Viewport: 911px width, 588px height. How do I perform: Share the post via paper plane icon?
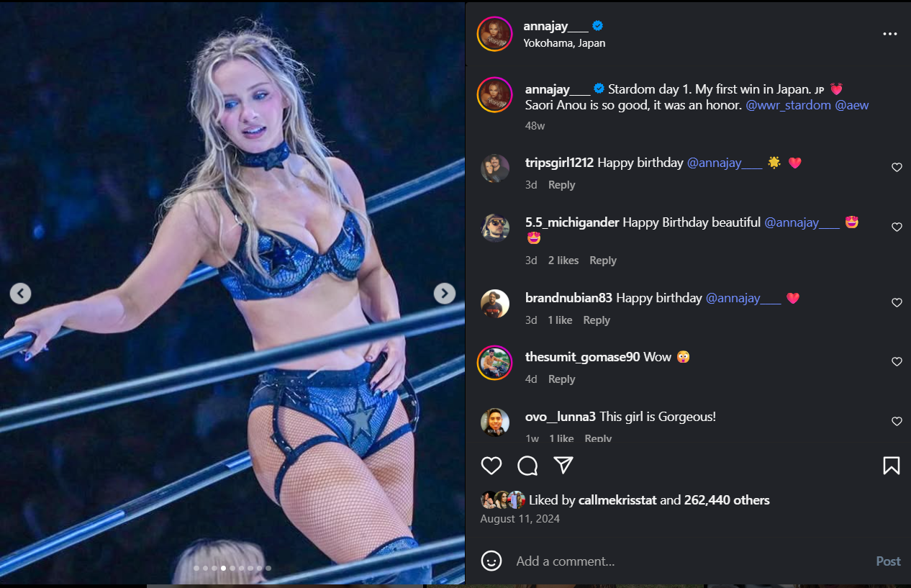click(x=563, y=465)
